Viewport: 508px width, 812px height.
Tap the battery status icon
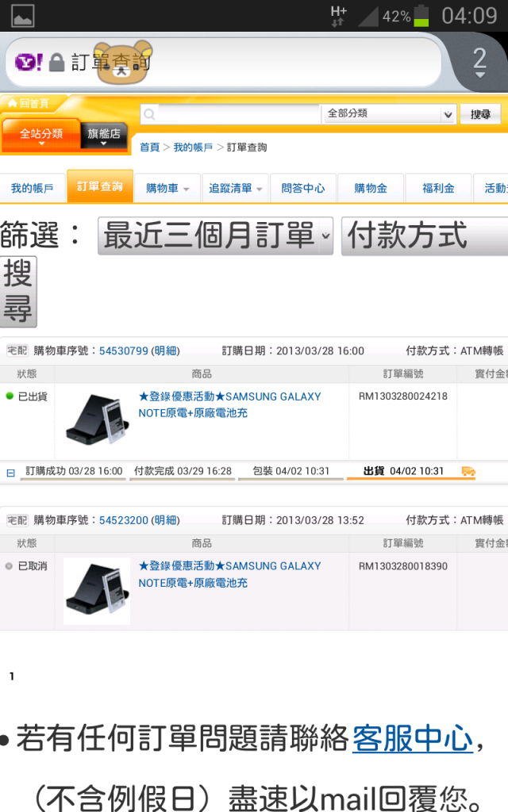(x=421, y=16)
